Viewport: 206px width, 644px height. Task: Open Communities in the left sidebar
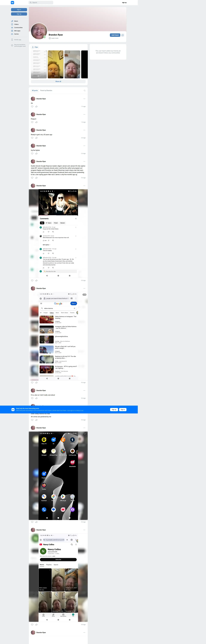coord(18,27)
